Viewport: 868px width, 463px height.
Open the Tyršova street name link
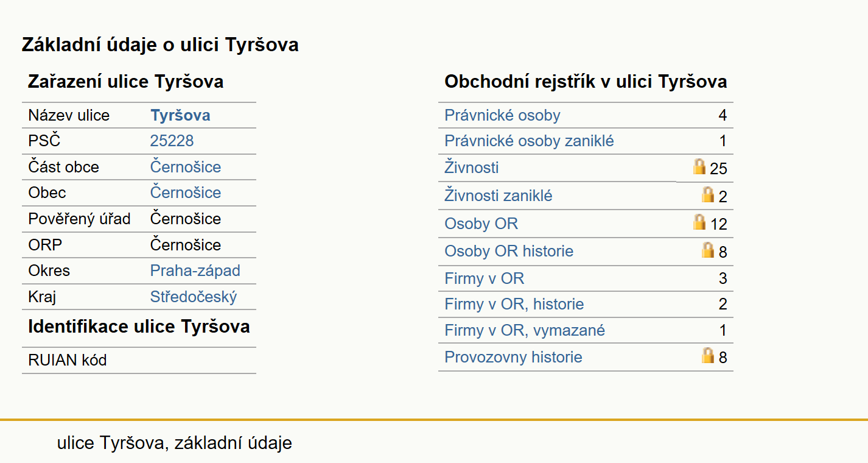coord(180,116)
